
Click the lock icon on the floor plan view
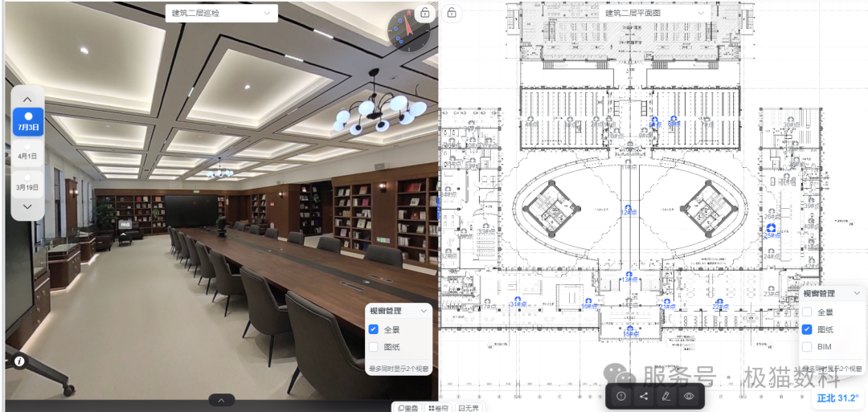452,12
